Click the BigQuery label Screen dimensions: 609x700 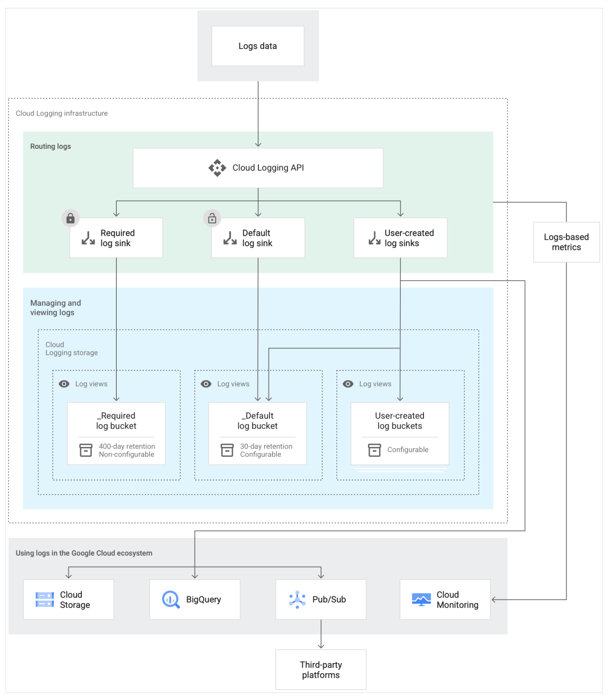203,600
